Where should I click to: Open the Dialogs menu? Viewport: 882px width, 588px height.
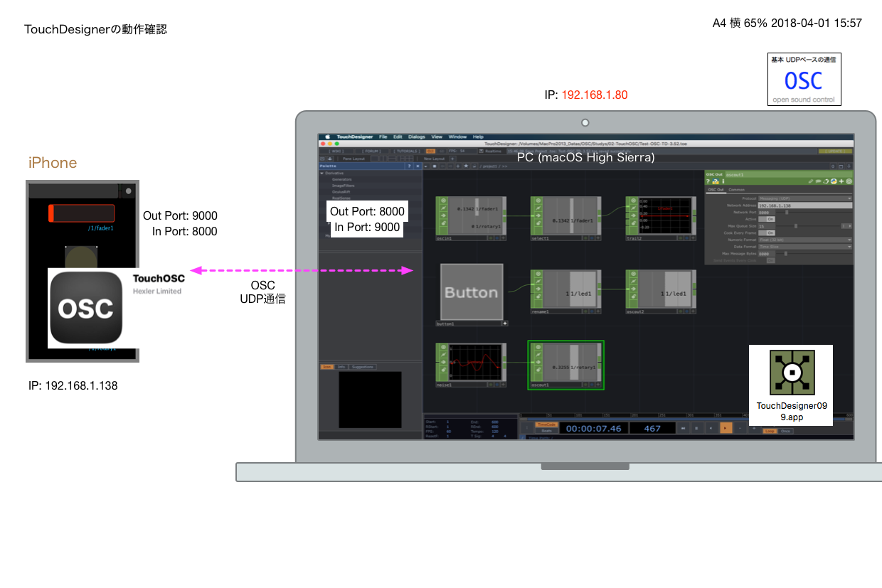[x=417, y=137]
